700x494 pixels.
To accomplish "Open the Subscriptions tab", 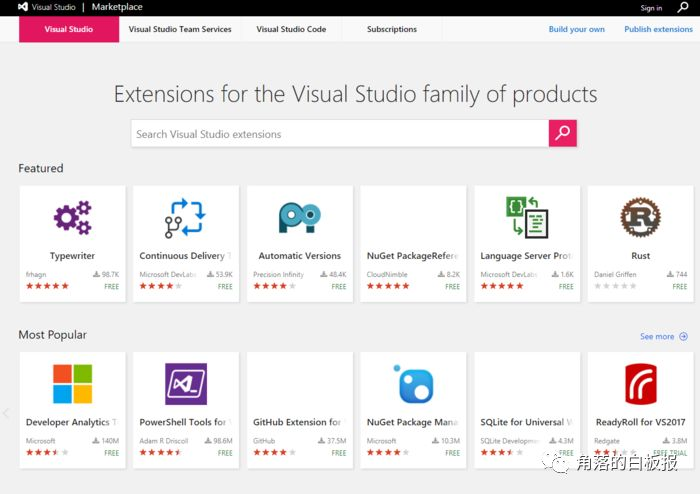I will [392, 29].
